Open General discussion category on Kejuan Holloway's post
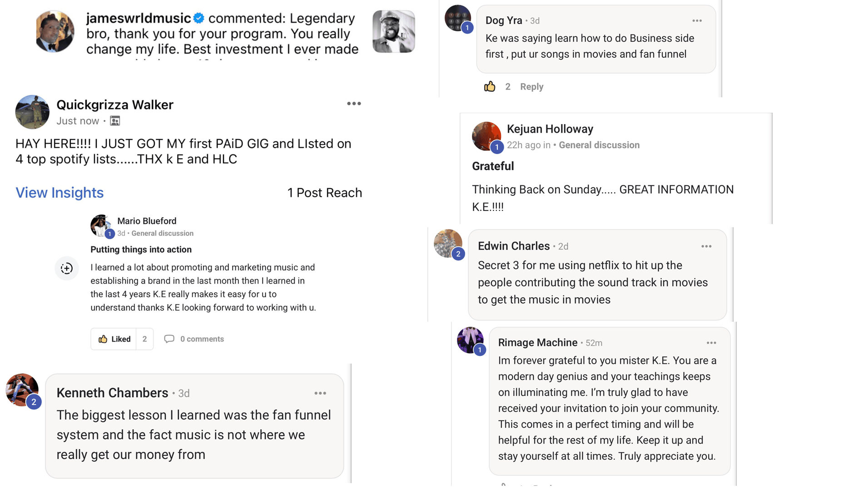 click(599, 145)
